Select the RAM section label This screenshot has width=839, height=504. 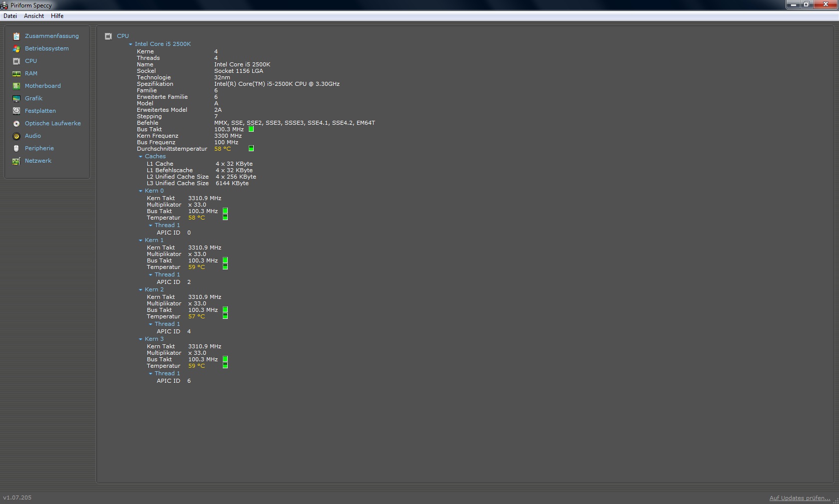click(x=31, y=73)
